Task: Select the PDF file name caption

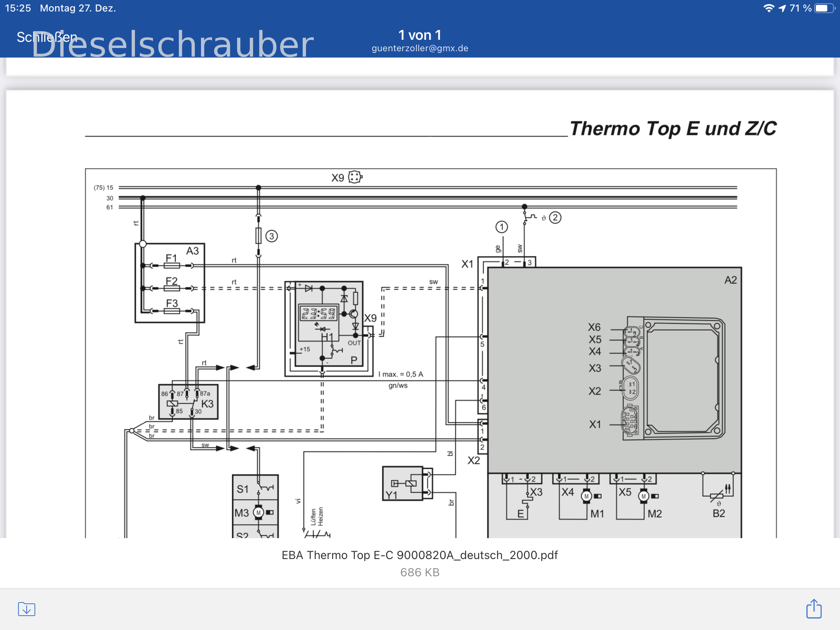Action: pyautogui.click(x=420, y=555)
